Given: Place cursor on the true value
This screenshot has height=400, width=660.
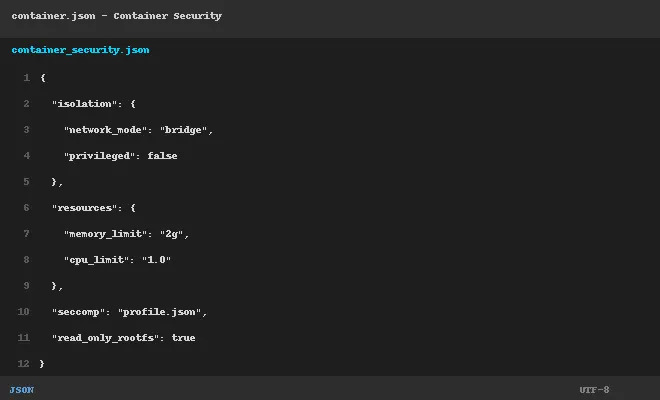Looking at the screenshot, I should (x=183, y=338).
